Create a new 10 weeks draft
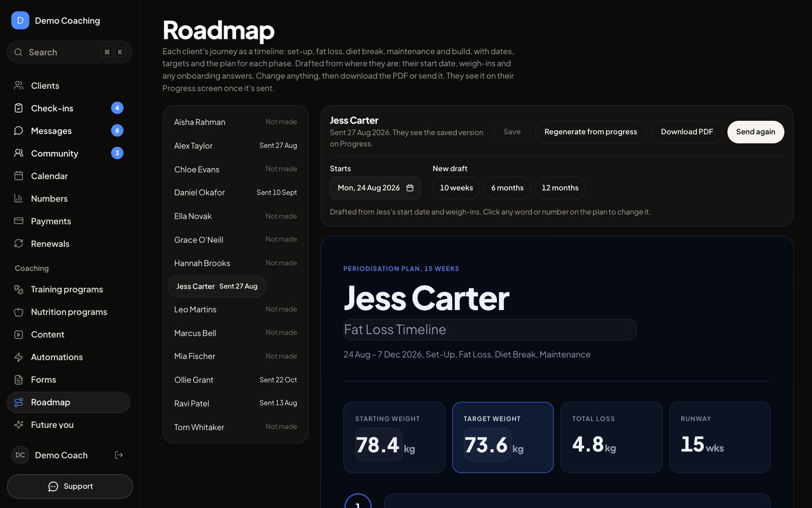 pyautogui.click(x=456, y=188)
